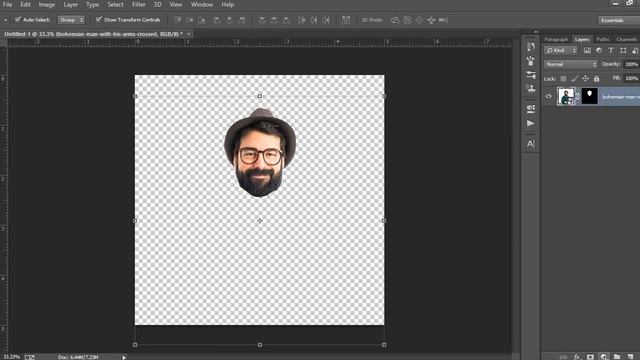Distribute horizontal centers icon in options bar
Image resolution: width=640 pixels, height=360 pixels.
tap(314, 20)
